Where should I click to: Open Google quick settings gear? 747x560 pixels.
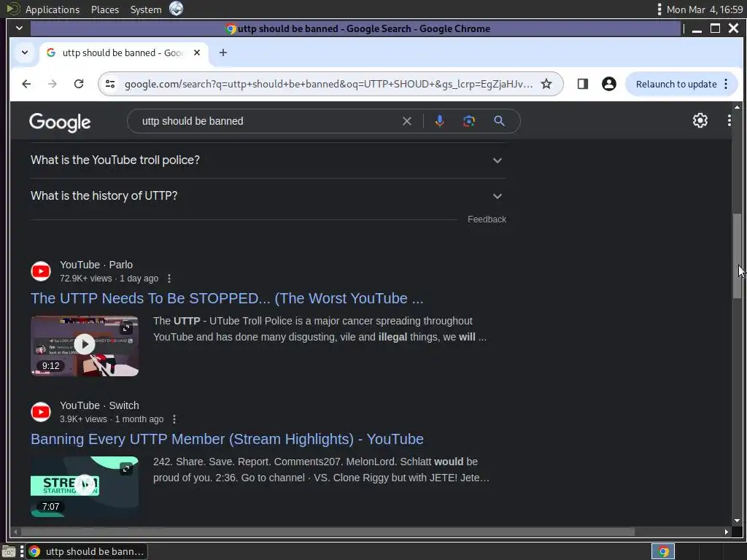[700, 120]
